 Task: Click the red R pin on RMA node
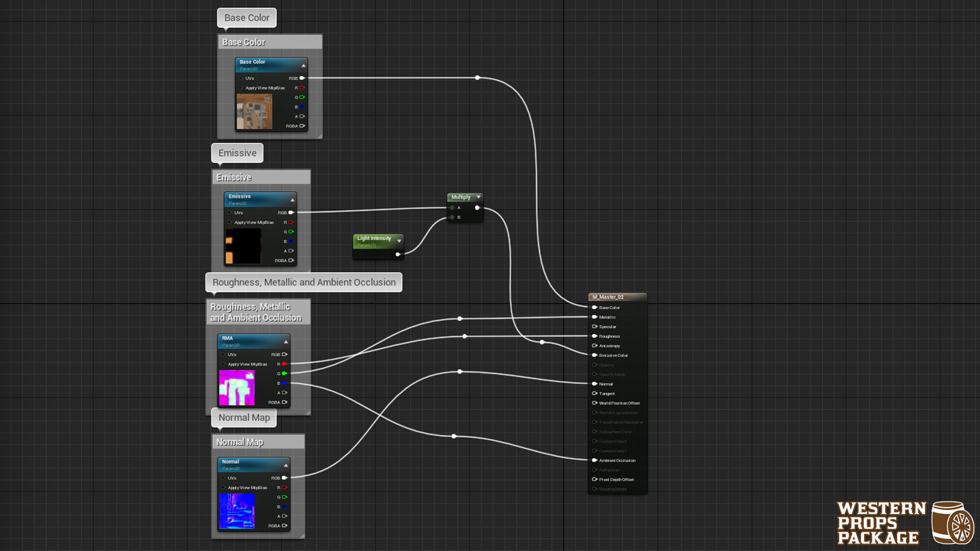pyautogui.click(x=284, y=364)
